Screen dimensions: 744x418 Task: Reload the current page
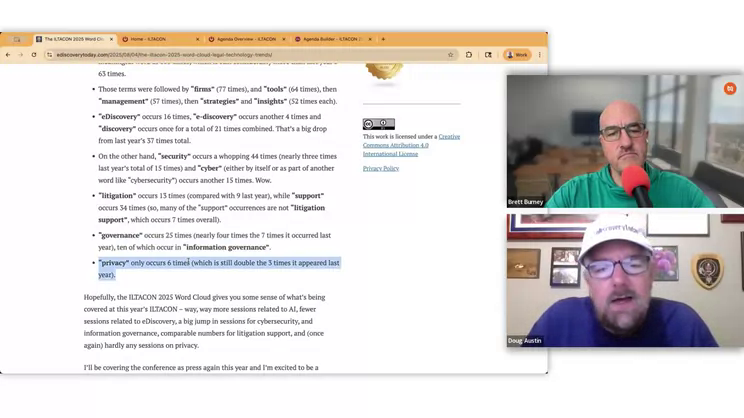tap(34, 55)
